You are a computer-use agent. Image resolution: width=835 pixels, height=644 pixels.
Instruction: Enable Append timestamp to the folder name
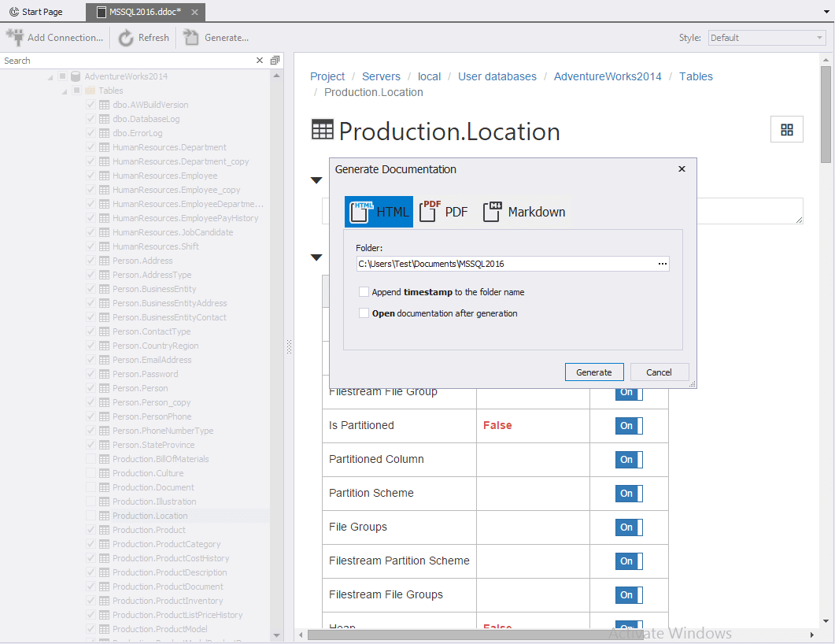point(364,292)
